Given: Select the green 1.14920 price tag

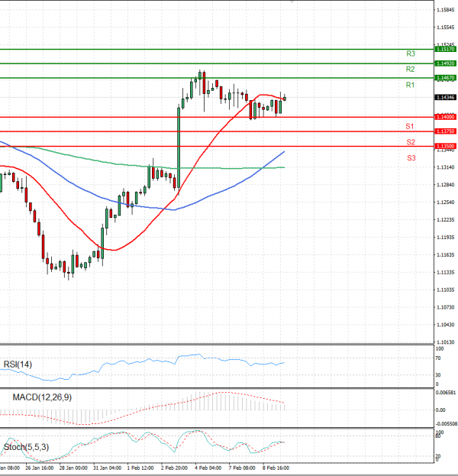Looking at the screenshot, I should (445, 63).
